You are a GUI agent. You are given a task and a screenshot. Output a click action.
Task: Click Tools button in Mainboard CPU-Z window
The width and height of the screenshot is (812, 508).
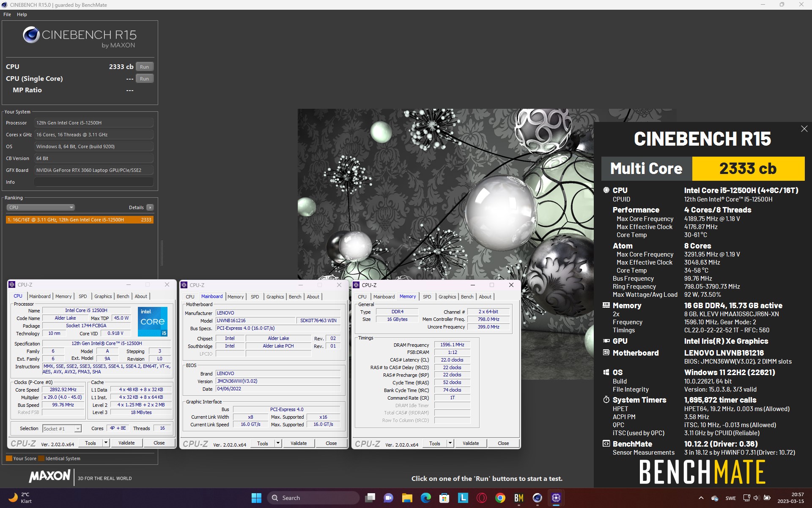point(263,443)
